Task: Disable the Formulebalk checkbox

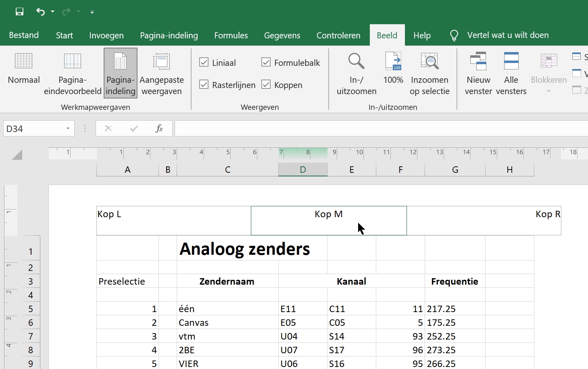Action: 266,63
